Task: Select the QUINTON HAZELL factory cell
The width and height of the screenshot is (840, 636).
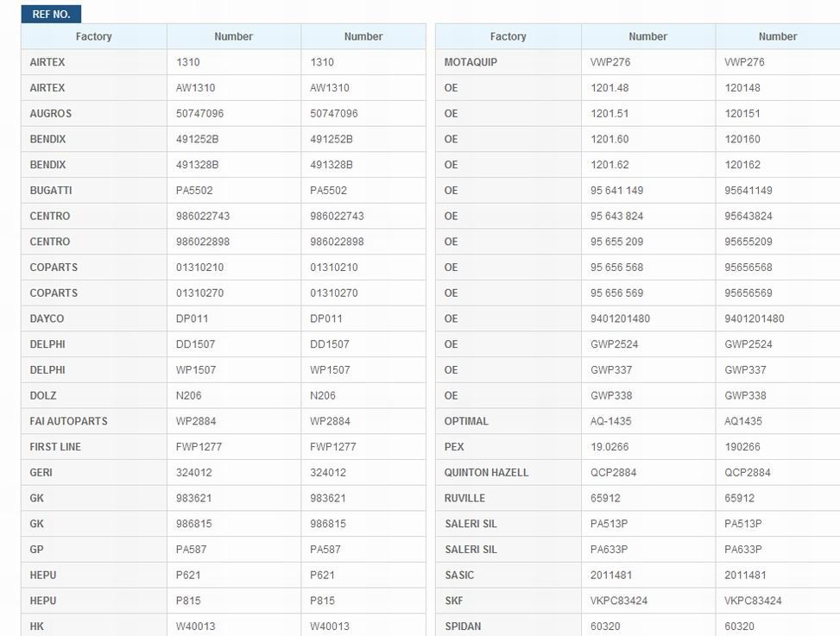Action: pos(508,473)
